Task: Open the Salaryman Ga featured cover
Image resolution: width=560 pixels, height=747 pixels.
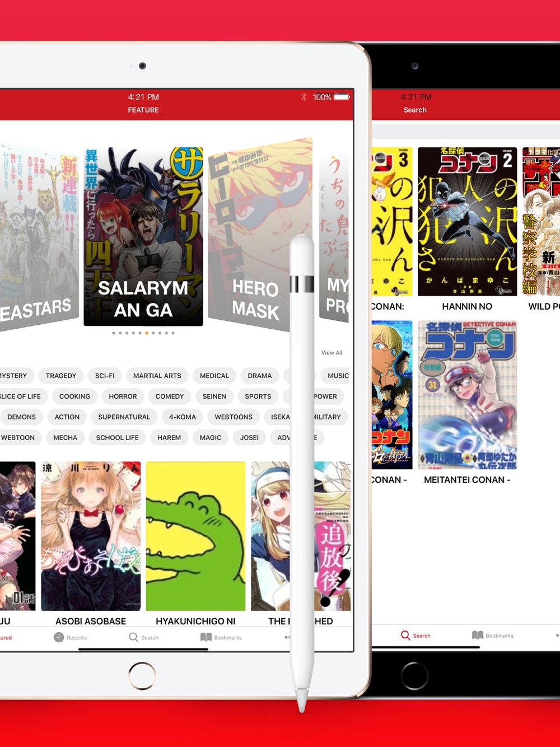Action: [143, 236]
